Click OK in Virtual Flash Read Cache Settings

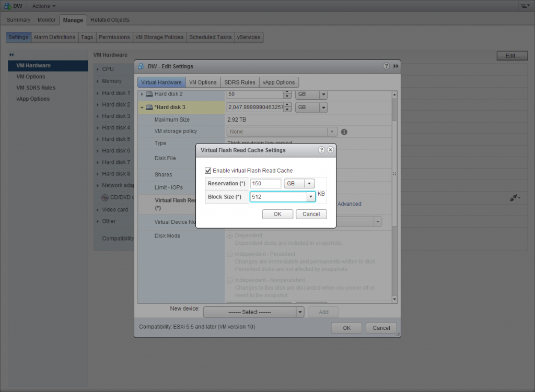[277, 214]
